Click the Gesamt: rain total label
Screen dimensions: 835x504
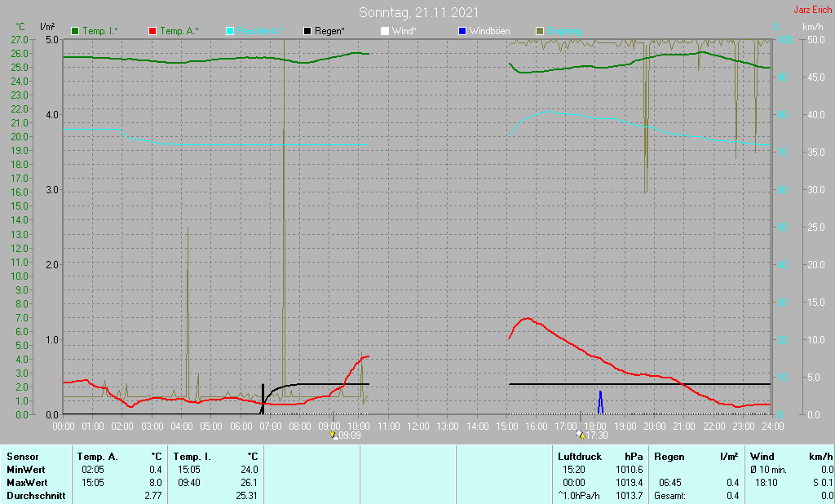point(670,496)
